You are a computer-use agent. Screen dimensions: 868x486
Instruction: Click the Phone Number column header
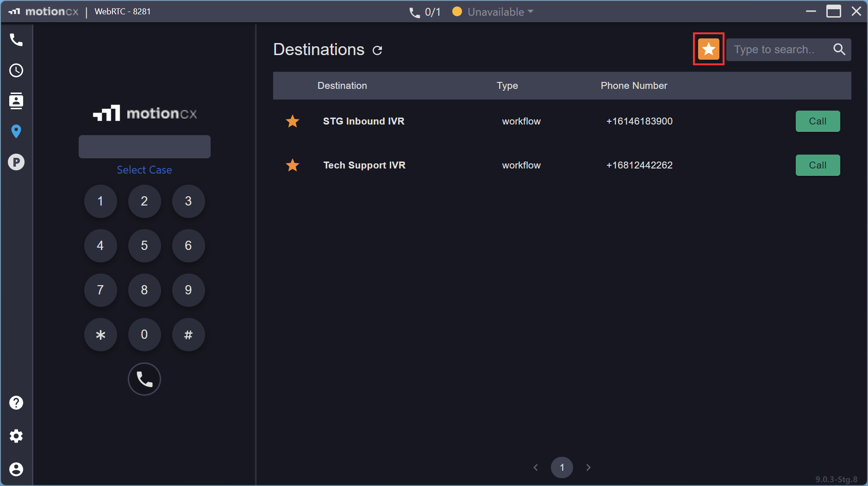point(634,86)
